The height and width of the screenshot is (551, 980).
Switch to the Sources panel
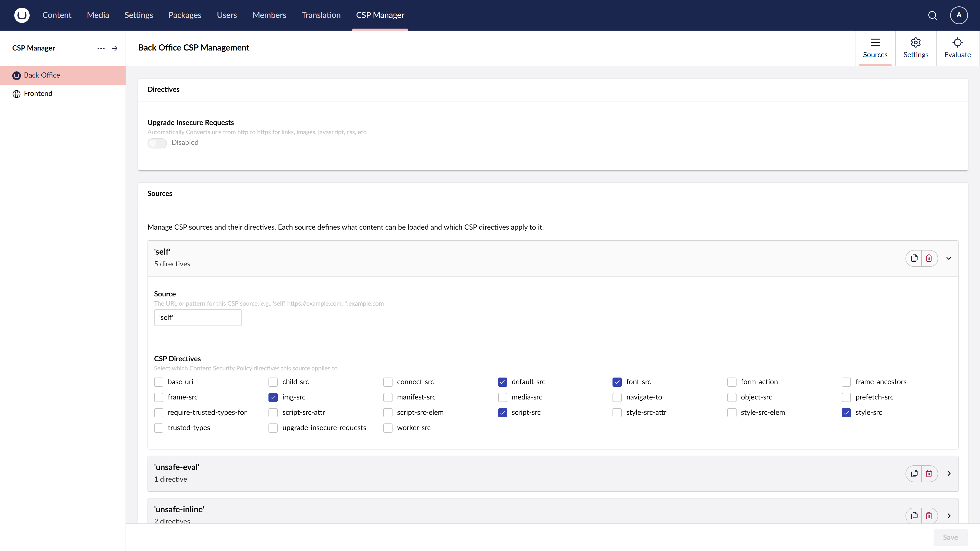(x=875, y=48)
